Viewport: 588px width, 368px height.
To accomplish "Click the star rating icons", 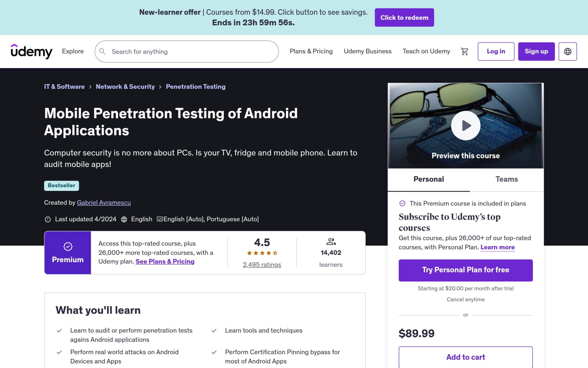I will click(262, 253).
